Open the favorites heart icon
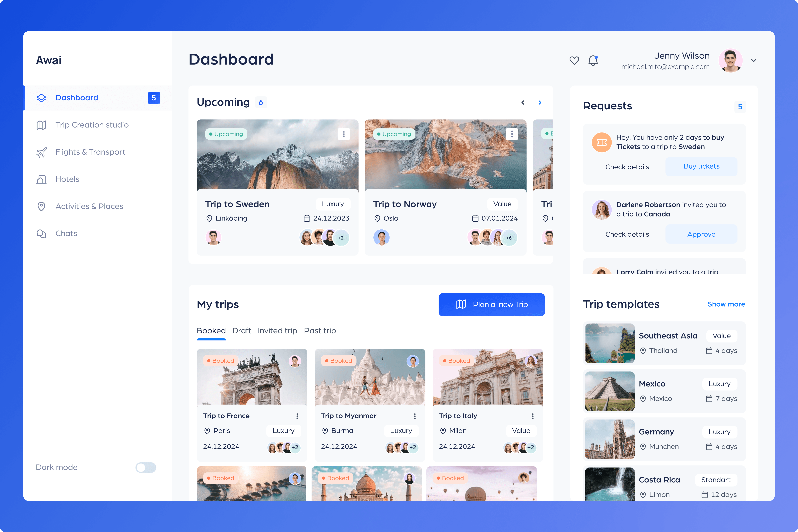This screenshot has height=532, width=798. pos(574,60)
